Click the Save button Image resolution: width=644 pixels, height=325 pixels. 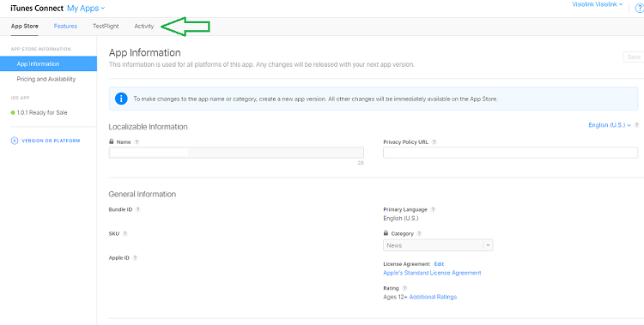click(634, 57)
